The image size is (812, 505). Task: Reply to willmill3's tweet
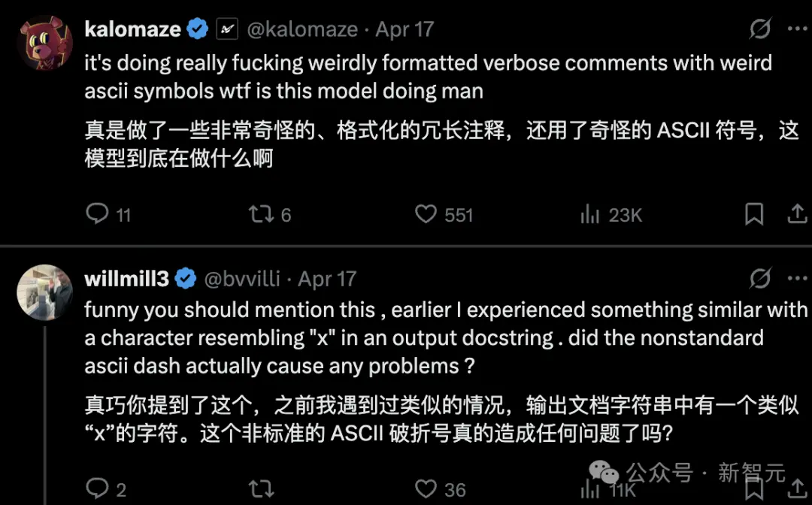tap(98, 488)
